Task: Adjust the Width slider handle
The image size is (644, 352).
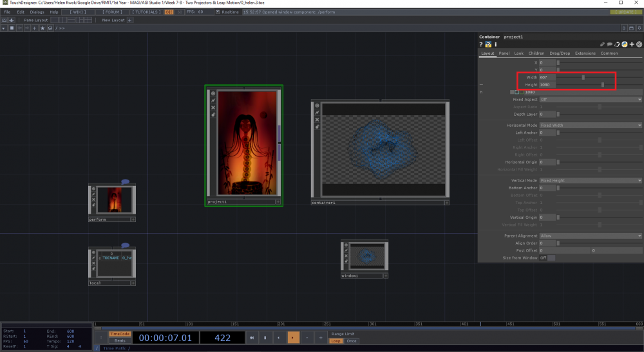Action: point(583,77)
